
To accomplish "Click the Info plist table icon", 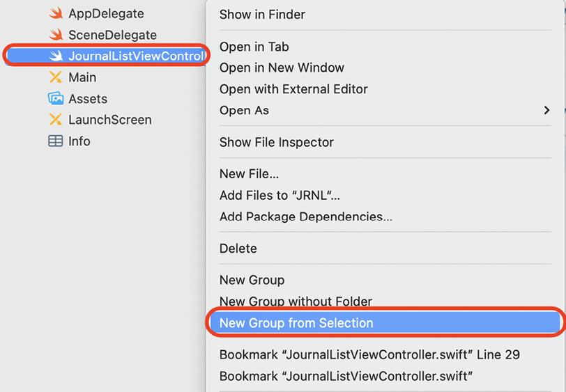I will pyautogui.click(x=56, y=141).
